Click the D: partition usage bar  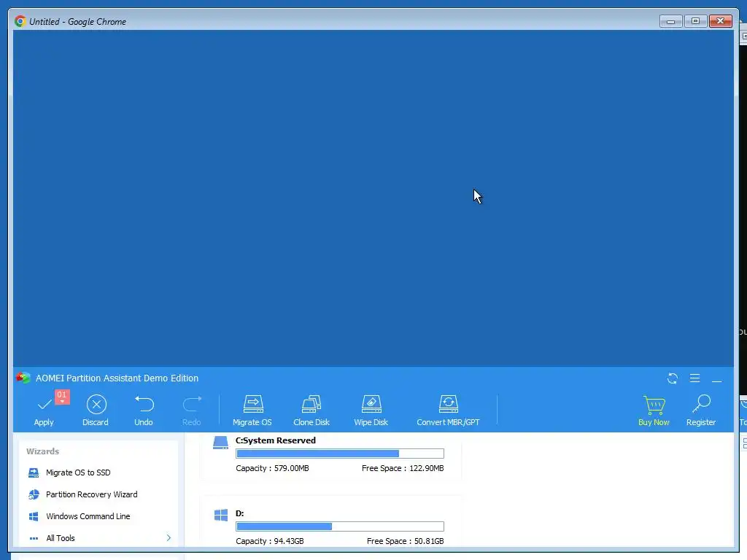coord(340,526)
